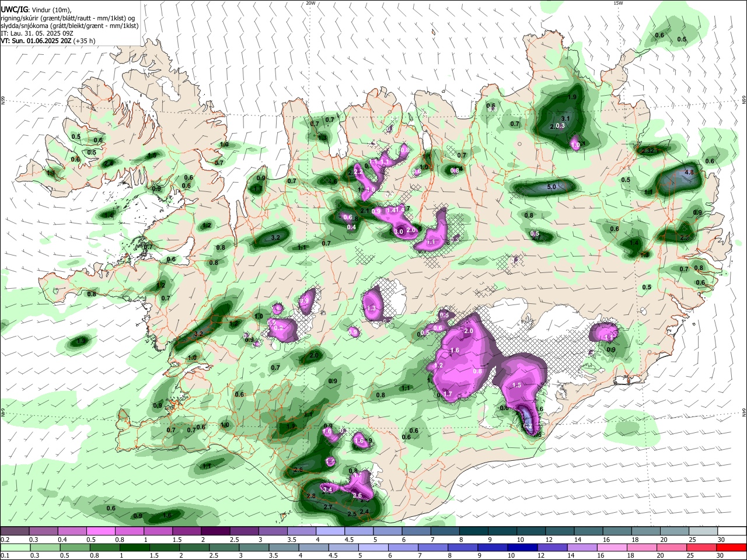Image resolution: width=747 pixels, height=560 pixels.
Task: Click the 3.1 precipitation value on the map
Action: 565,118
